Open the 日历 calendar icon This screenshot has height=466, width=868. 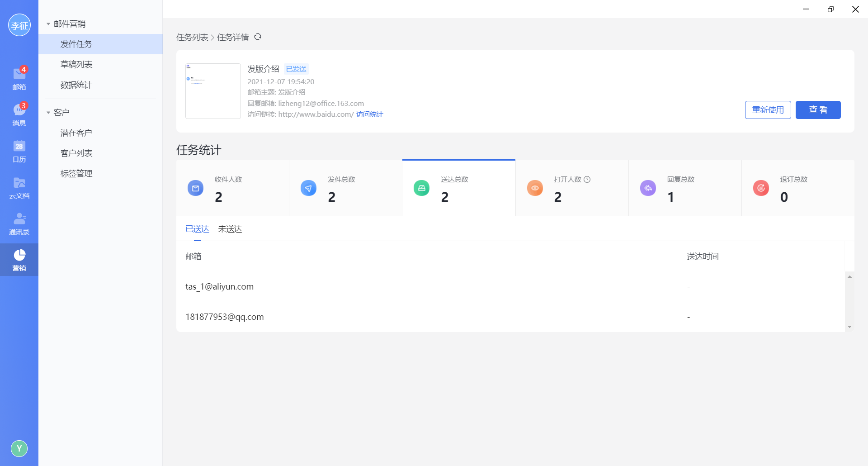click(x=19, y=151)
